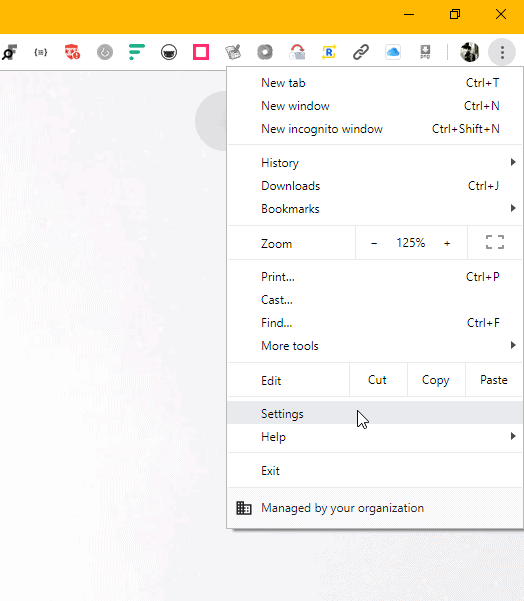Click the Cut button
This screenshot has height=601, width=524.
(x=378, y=380)
